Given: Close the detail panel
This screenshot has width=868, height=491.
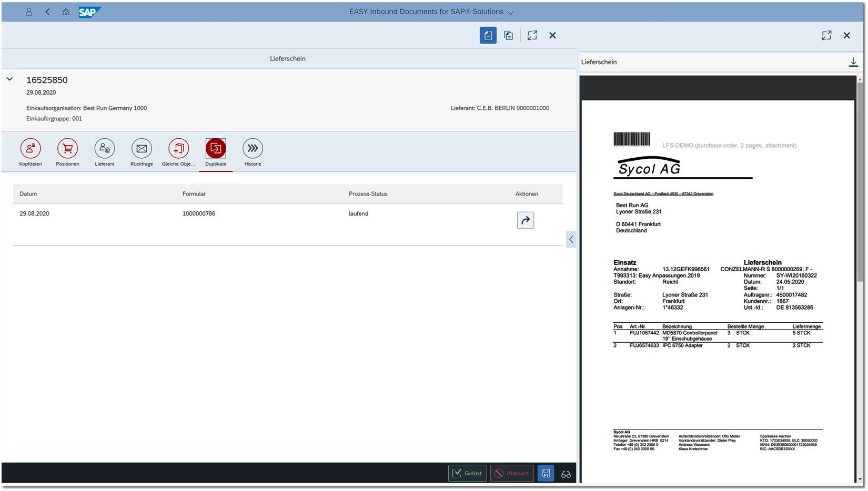Looking at the screenshot, I should click(552, 35).
